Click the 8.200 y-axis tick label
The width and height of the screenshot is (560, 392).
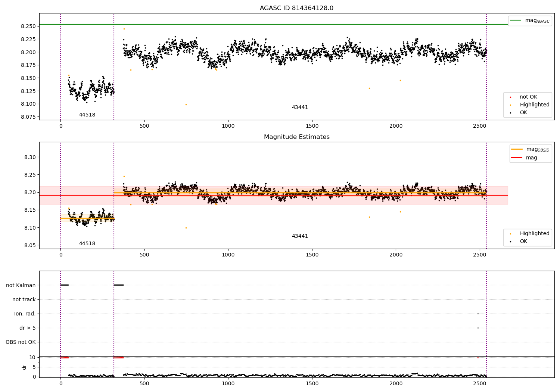click(x=28, y=52)
